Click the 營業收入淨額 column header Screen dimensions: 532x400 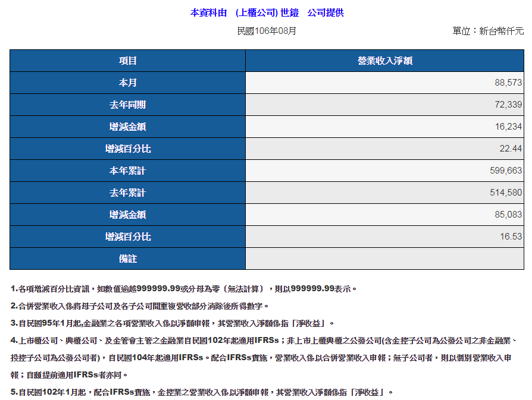click(x=385, y=61)
